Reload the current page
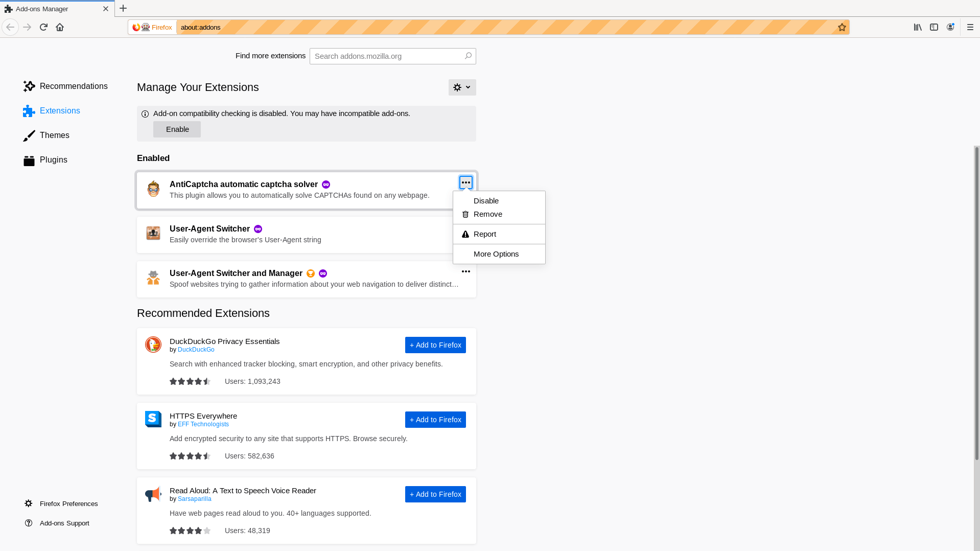Viewport: 980px width, 551px height. click(43, 27)
